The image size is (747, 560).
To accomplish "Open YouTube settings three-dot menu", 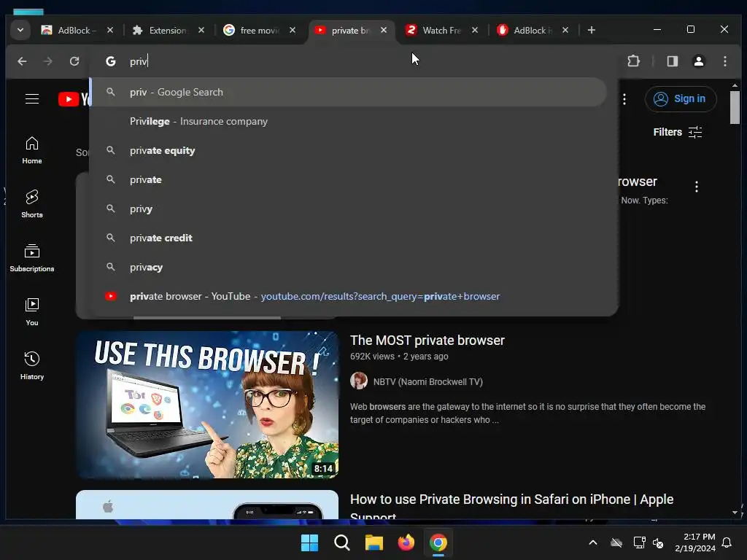I will [x=624, y=99].
